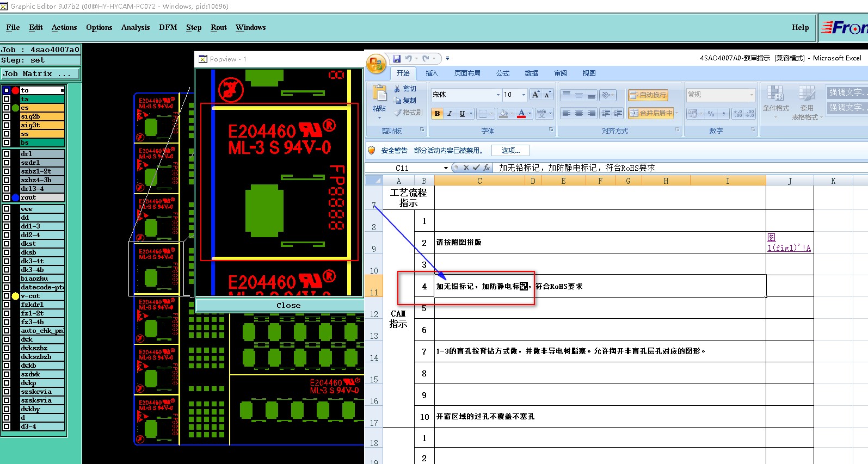Open the Name Box dropdown for C11
Viewport: 868px width, 464px height.
click(x=446, y=168)
